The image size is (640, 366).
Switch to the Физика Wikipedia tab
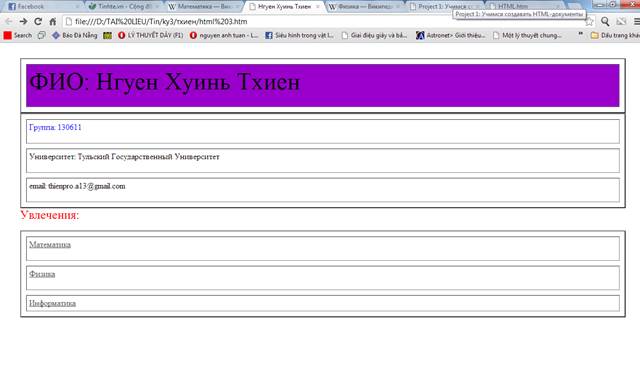point(364,7)
